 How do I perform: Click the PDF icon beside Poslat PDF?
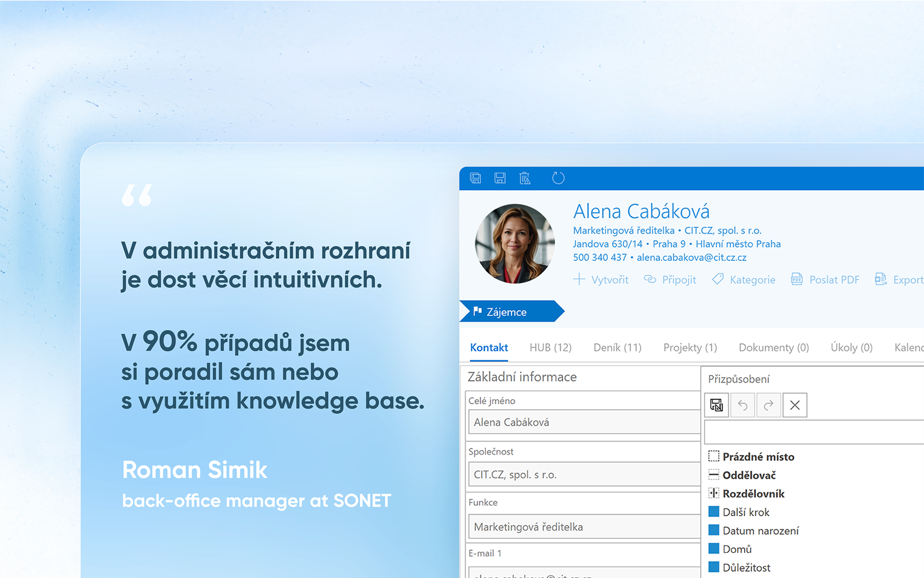click(797, 279)
